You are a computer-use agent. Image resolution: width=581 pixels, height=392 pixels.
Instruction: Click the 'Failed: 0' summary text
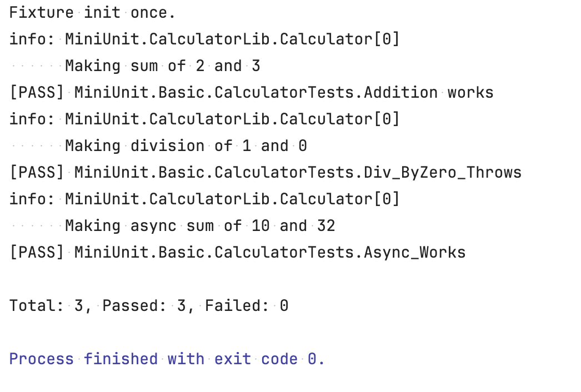pyautogui.click(x=247, y=306)
